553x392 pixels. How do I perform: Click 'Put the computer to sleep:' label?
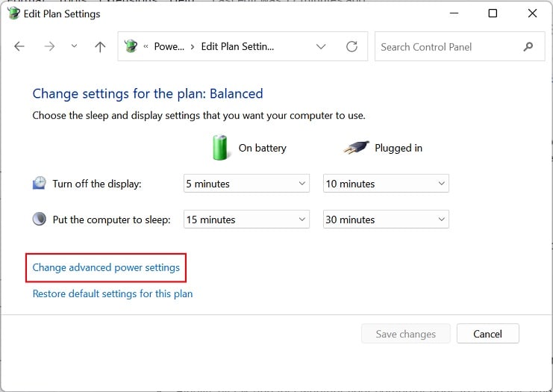coord(111,220)
